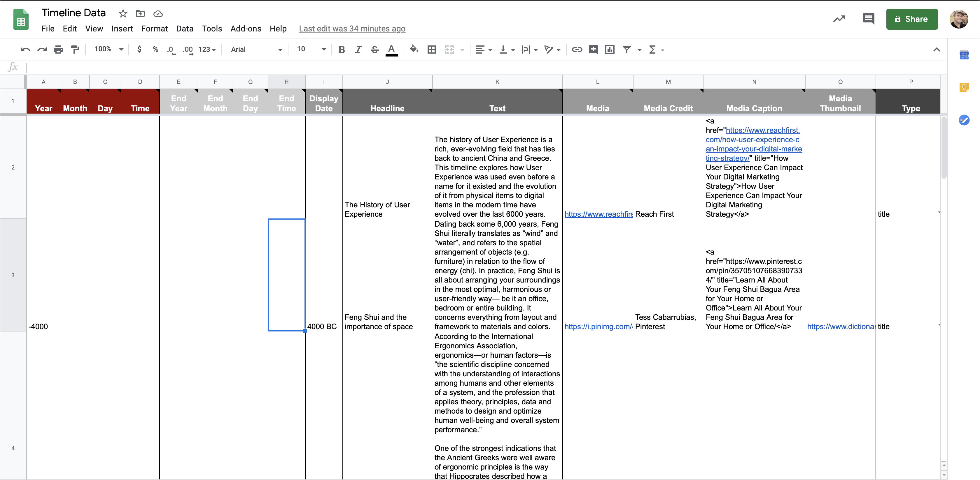Click the print icon
980x480 pixels.
coord(58,50)
